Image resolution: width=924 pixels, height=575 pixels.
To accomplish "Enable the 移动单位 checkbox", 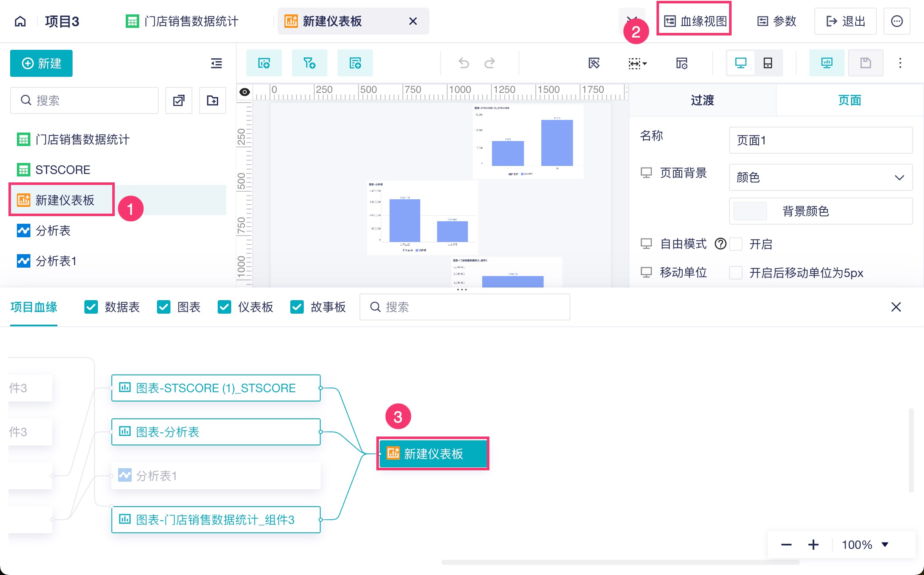I will pyautogui.click(x=736, y=273).
